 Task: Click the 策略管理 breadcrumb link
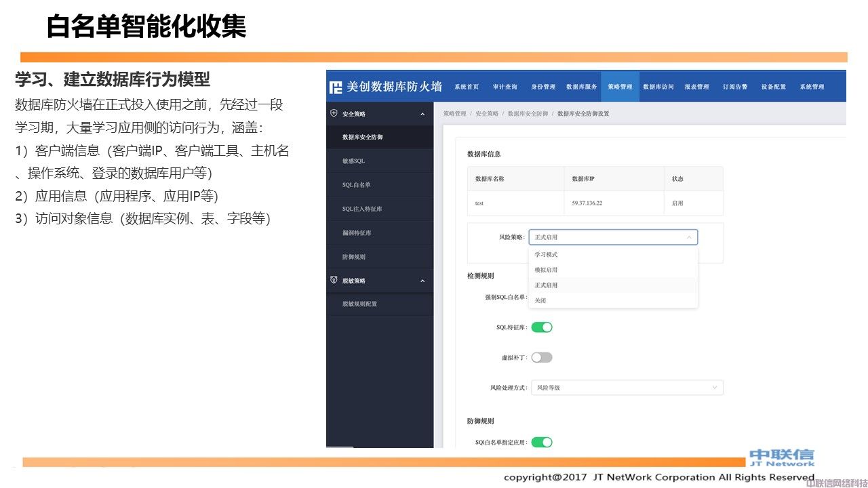point(455,114)
